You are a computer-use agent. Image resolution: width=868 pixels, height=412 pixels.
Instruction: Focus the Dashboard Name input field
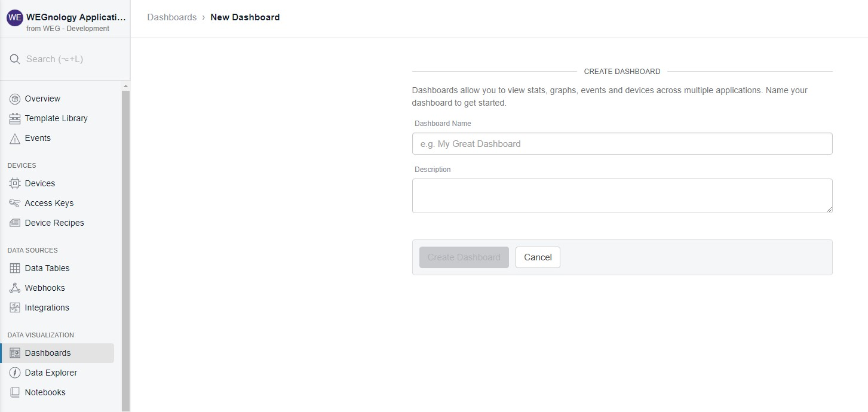point(622,144)
